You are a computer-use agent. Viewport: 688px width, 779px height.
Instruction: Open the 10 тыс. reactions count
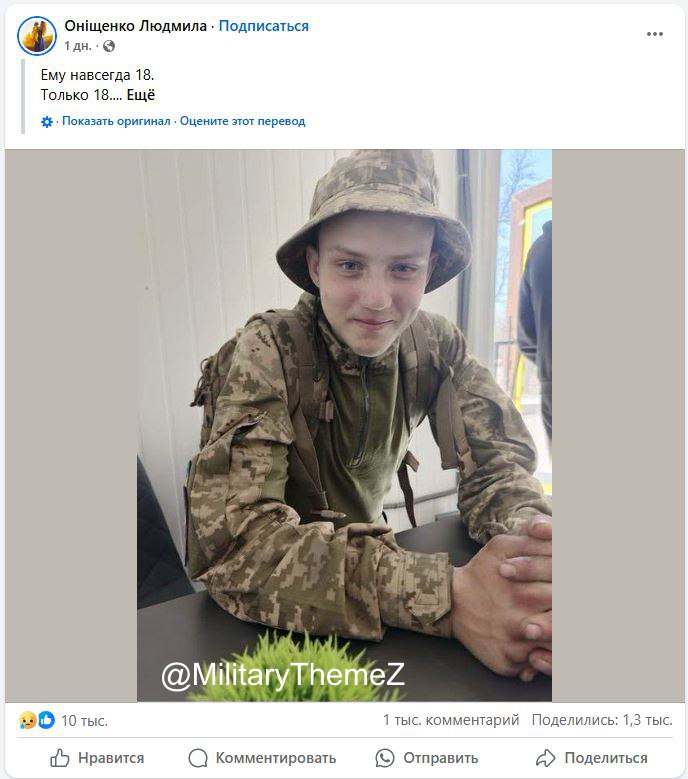(x=84, y=721)
